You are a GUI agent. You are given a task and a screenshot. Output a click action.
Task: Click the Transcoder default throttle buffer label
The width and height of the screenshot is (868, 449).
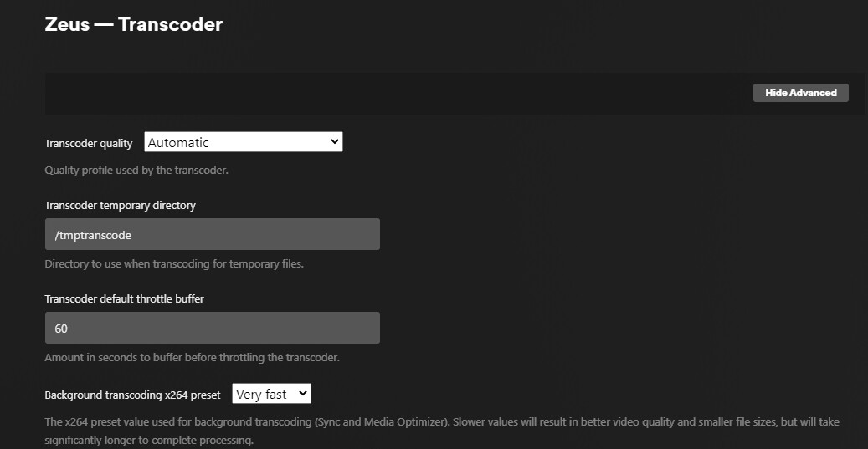pyautogui.click(x=124, y=298)
